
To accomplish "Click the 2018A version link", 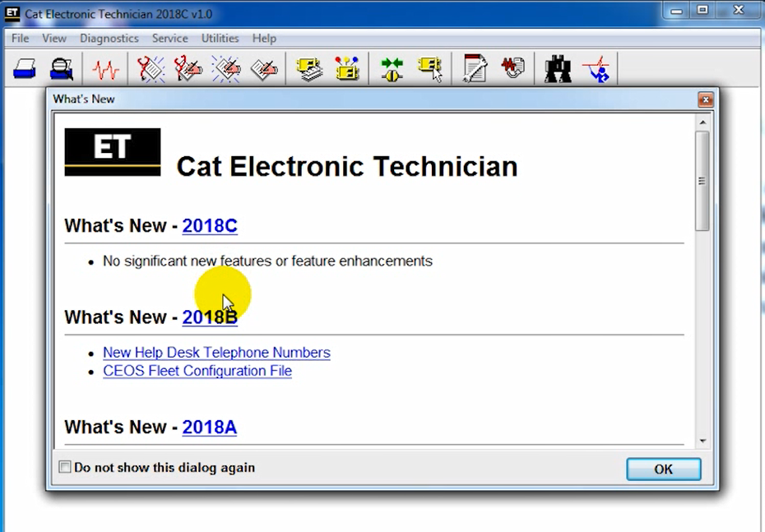I will [x=209, y=428].
